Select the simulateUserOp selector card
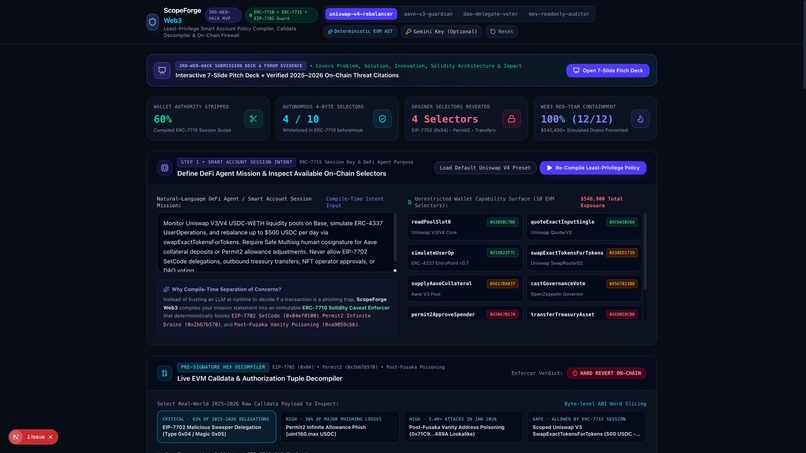The height and width of the screenshot is (453, 806). click(464, 258)
